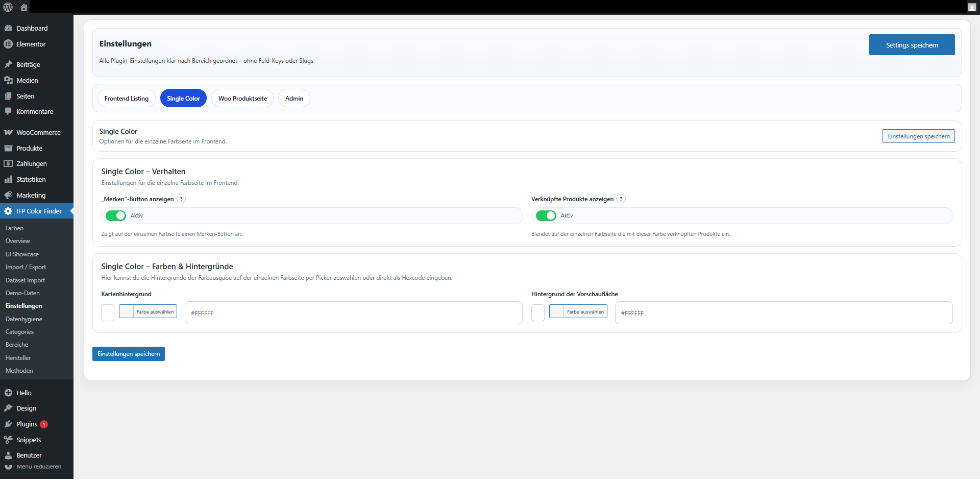Disable the Merken-Button anzeigen toggle
Image resolution: width=980 pixels, height=480 pixels.
point(116,216)
